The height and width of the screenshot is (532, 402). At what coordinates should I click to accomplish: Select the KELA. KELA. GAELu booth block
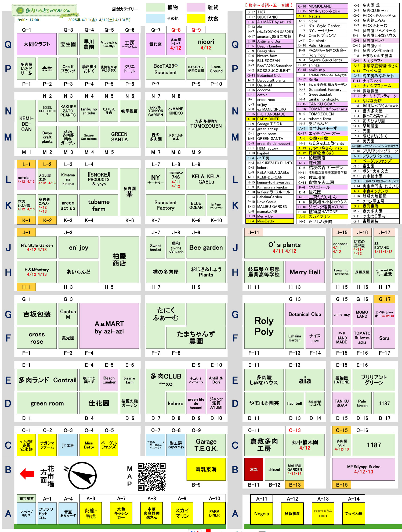coord(206,179)
